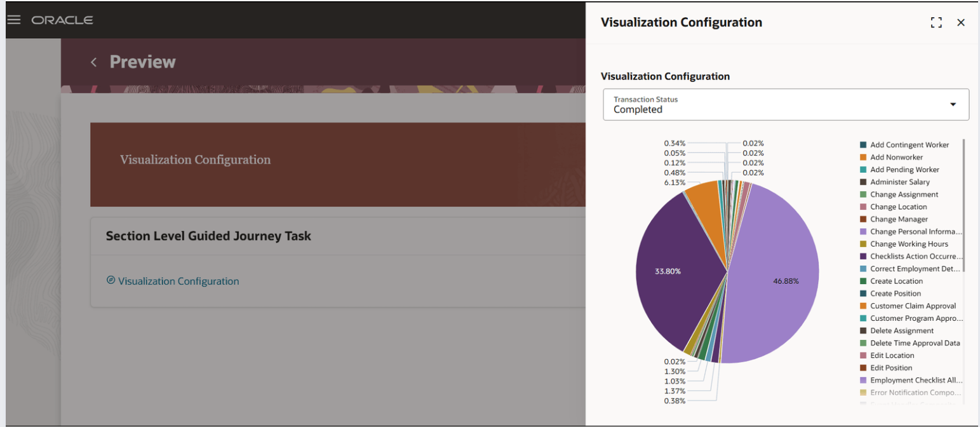The height and width of the screenshot is (427, 980).
Task: Expand the panel to full screen
Action: click(936, 23)
